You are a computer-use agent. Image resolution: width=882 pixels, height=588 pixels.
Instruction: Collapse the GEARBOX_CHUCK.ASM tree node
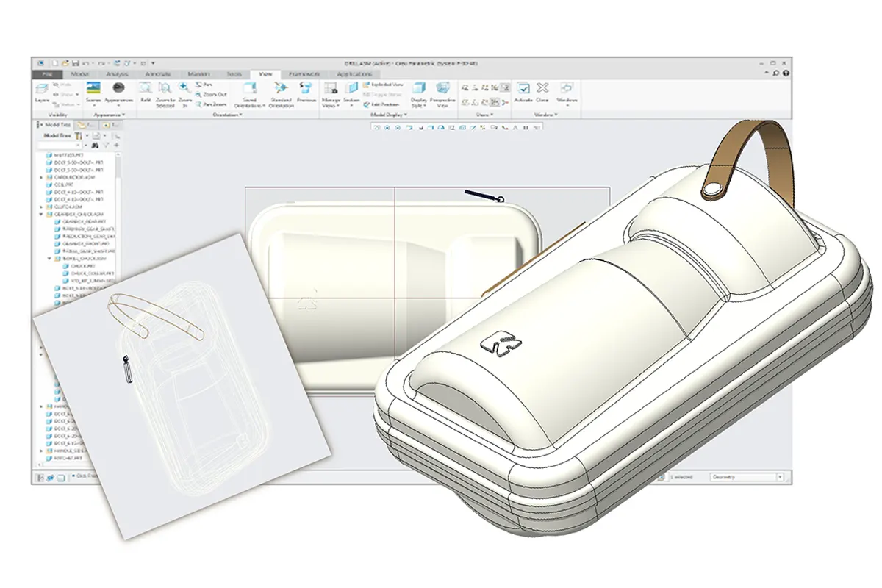pyautogui.click(x=42, y=214)
